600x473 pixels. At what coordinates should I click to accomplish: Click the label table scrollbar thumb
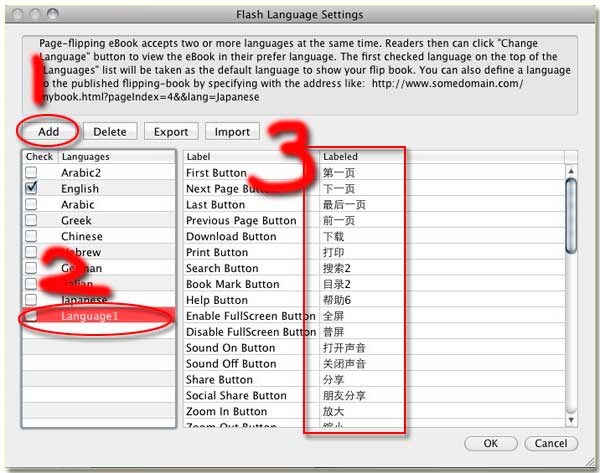pos(571,215)
